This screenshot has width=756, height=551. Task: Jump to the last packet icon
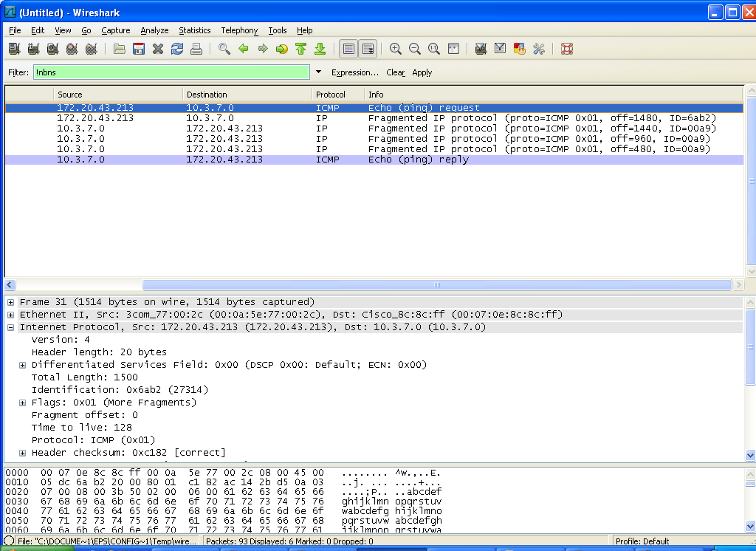pos(320,49)
